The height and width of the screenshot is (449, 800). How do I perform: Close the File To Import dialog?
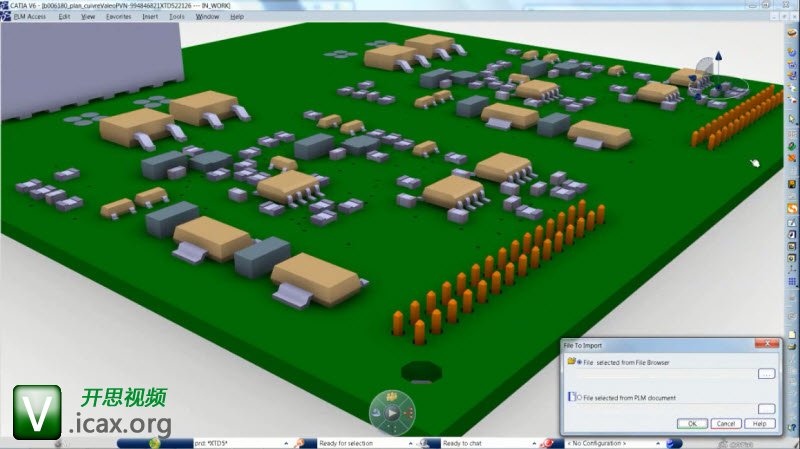767,344
